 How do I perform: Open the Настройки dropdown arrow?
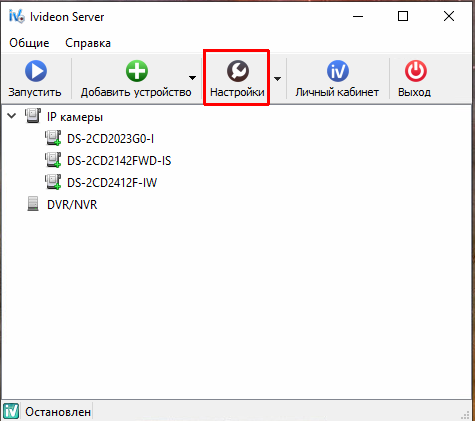(277, 79)
